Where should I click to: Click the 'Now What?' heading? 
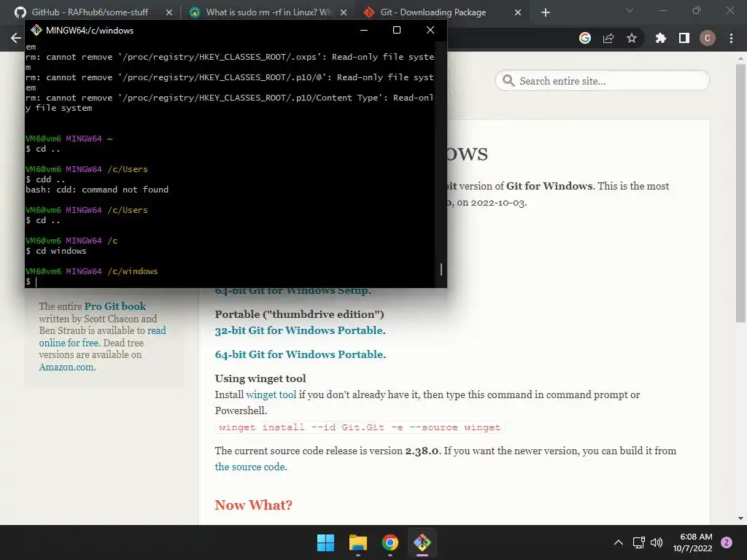(x=253, y=505)
